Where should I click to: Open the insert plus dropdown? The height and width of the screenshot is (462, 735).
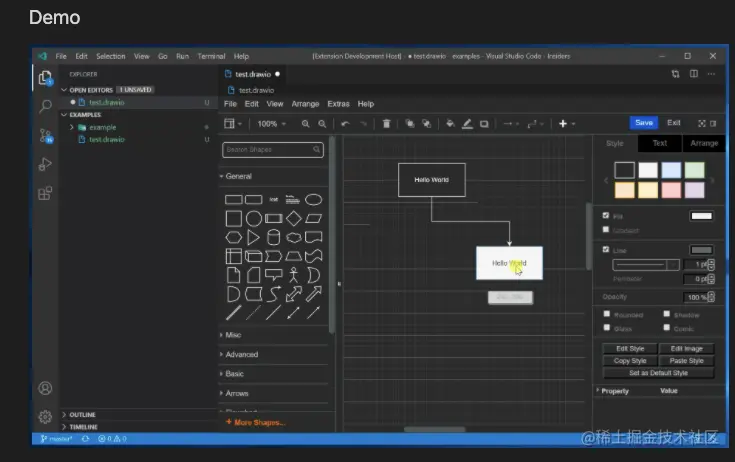tap(567, 124)
